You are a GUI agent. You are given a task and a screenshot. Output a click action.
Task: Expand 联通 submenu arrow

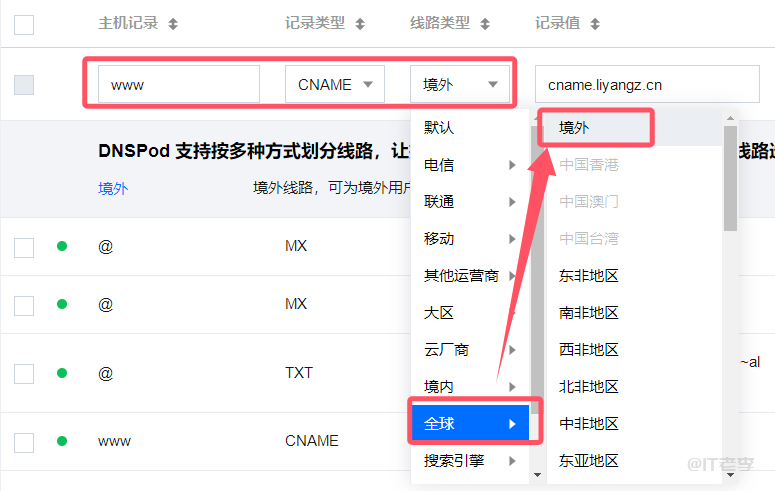(512, 202)
